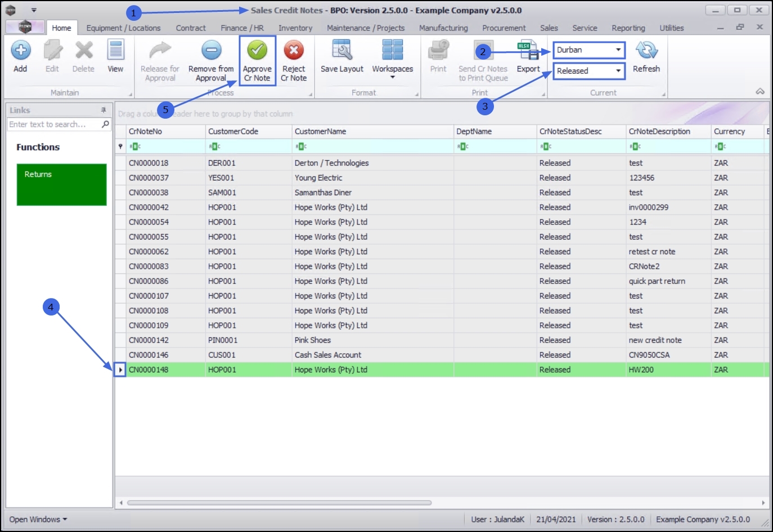Click the CustomerCode column filter icon
Screen dimensions: 773x532
(214, 147)
